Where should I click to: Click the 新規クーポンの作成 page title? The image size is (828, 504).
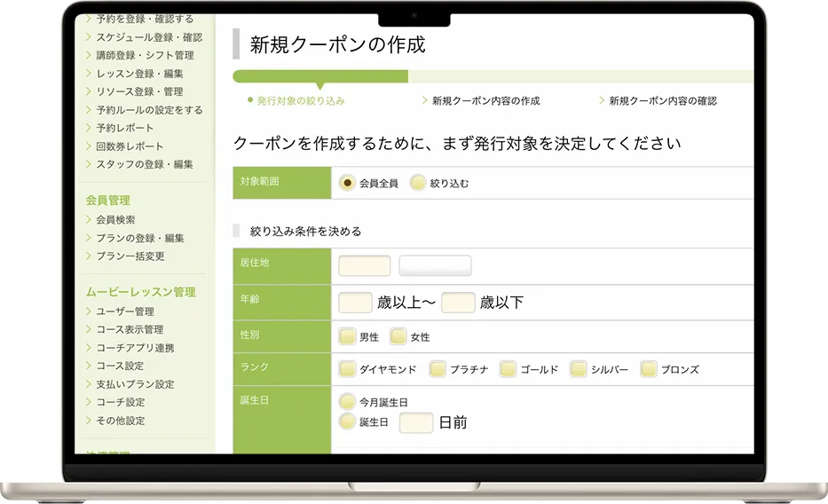337,45
